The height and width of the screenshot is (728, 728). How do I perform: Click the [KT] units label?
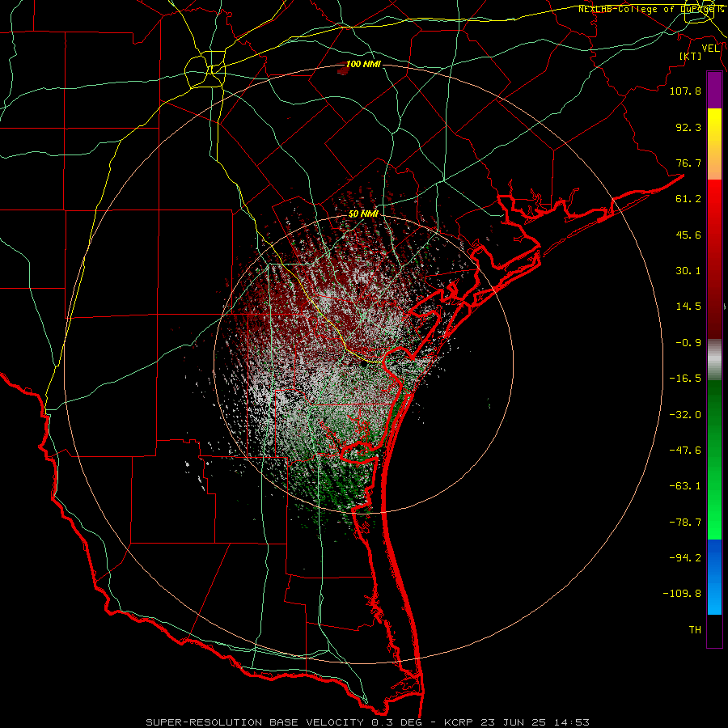click(691, 56)
